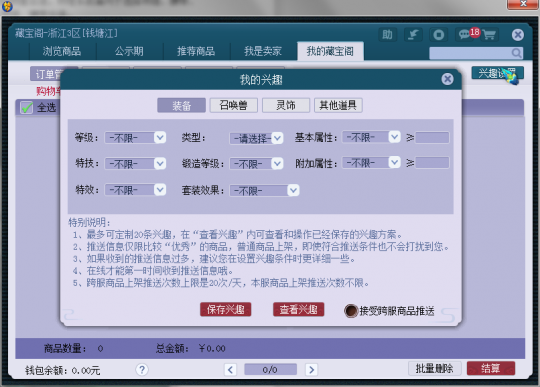540x387 pixels.
Task: Click the 0/0 page indicator field
Action: click(x=271, y=369)
